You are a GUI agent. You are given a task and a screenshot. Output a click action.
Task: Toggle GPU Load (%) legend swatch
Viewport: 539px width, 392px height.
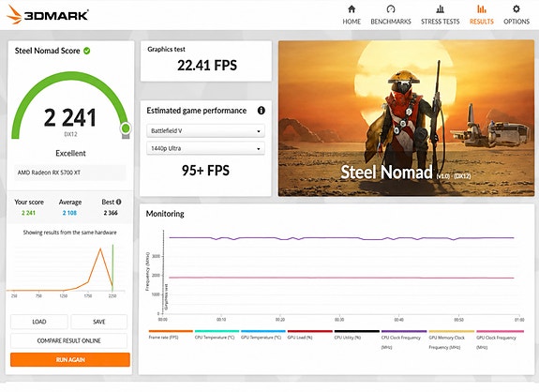click(x=310, y=331)
